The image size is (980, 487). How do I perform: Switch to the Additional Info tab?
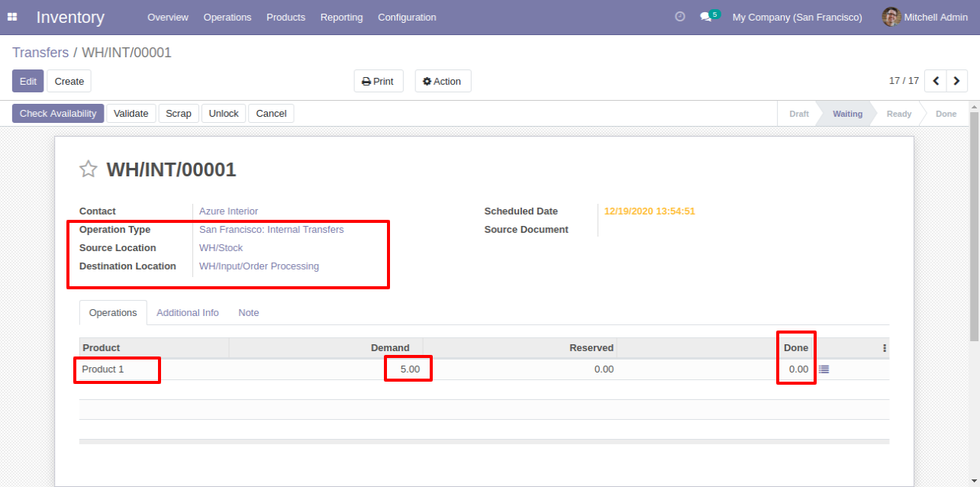coord(188,313)
